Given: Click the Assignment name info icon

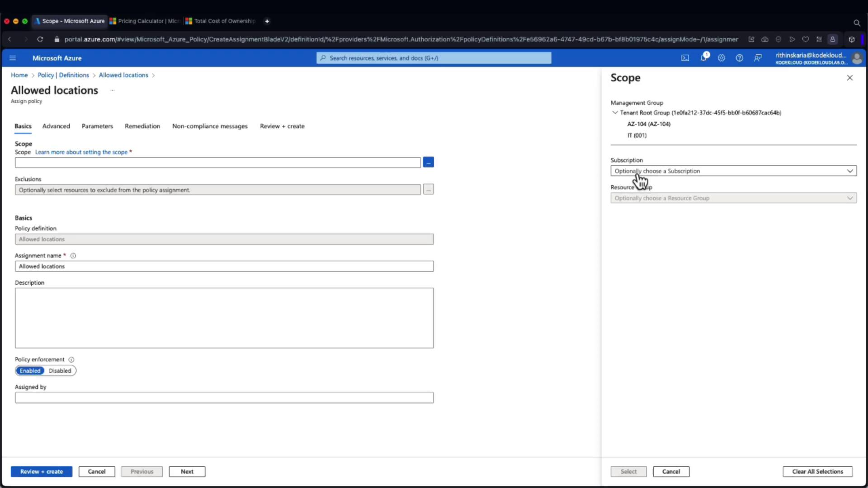Looking at the screenshot, I should point(73,256).
